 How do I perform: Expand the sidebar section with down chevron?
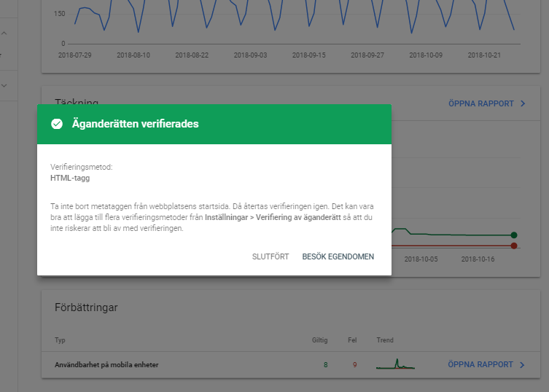[x=4, y=86]
